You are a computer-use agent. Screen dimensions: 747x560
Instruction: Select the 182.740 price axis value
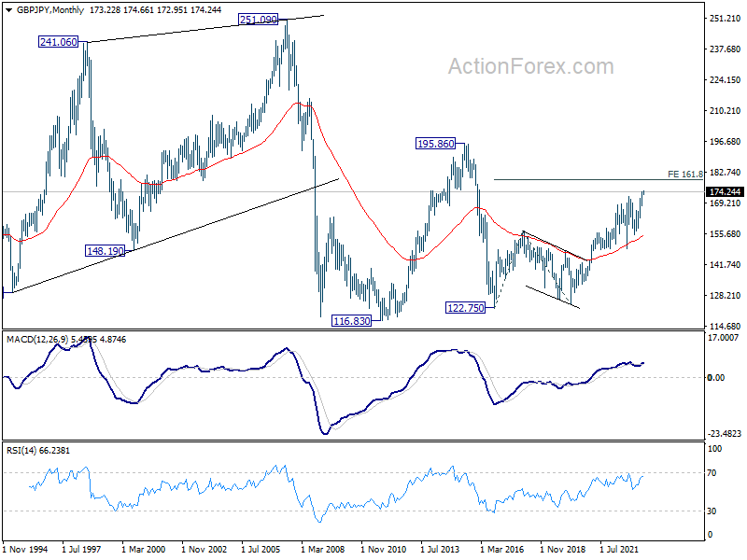726,173
